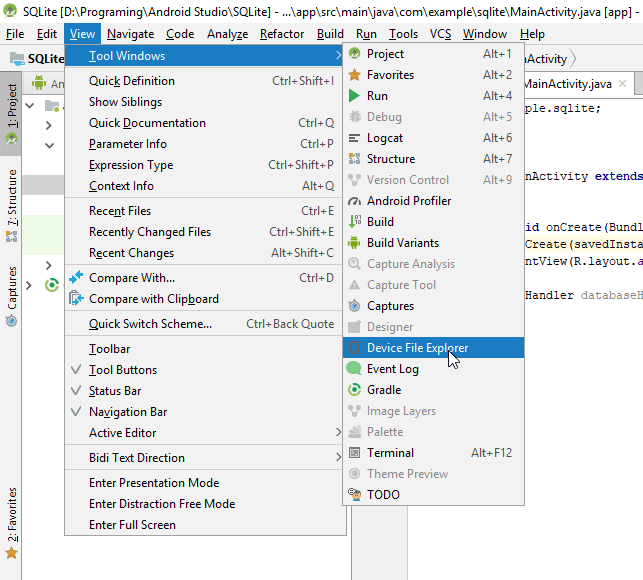Click the 1: Project side tab

[x=11, y=114]
